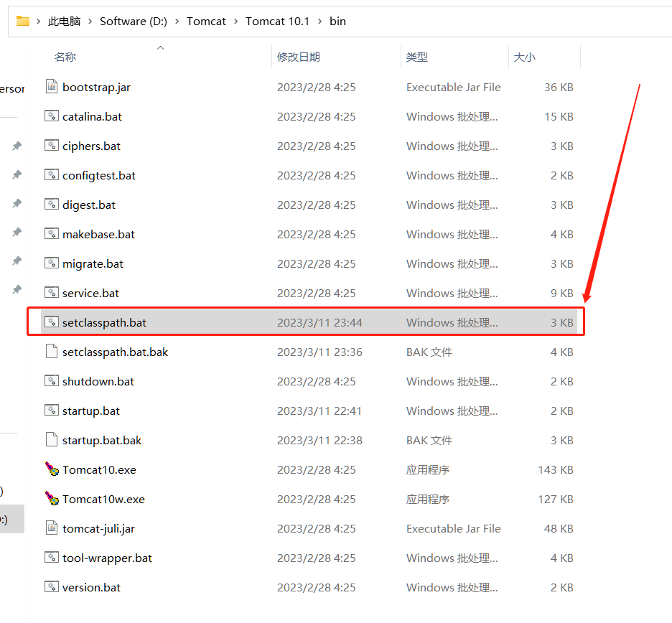Click the ciphers.bat file icon
672x623 pixels.
(x=52, y=146)
